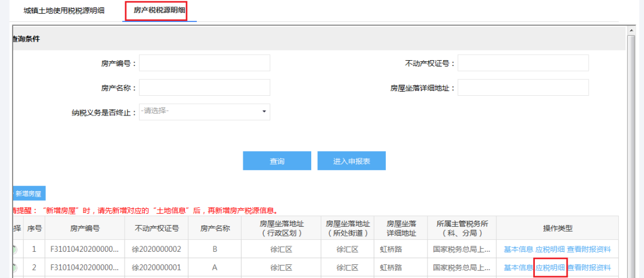Open the 纳税义务是否终止 dropdown
The height and width of the screenshot is (278, 644).
pyautogui.click(x=205, y=111)
